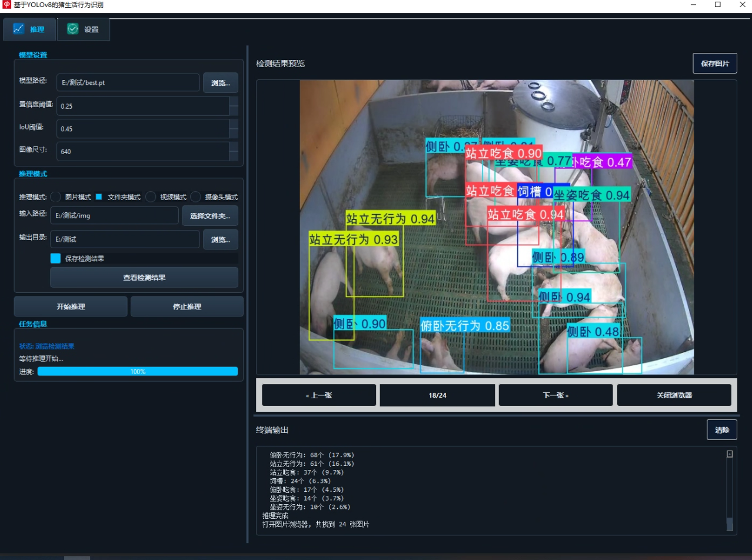Click 查看检测结果 button
This screenshot has height=560, width=752.
144,277
